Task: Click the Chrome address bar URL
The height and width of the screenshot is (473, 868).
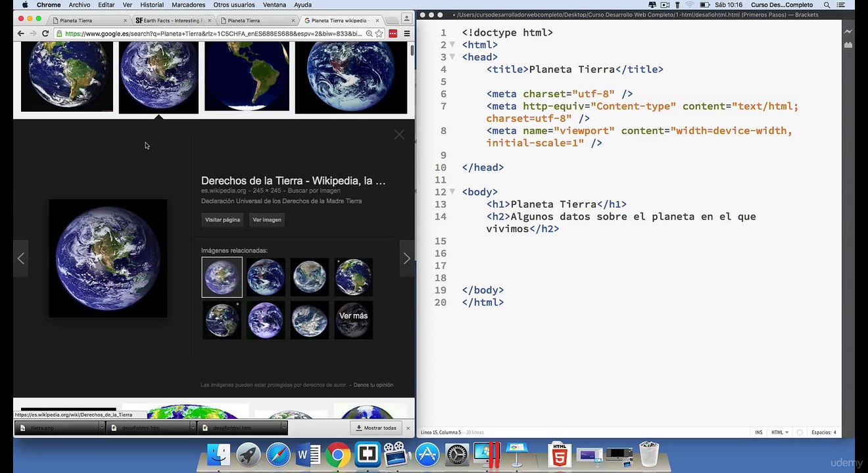Action: [x=214, y=34]
